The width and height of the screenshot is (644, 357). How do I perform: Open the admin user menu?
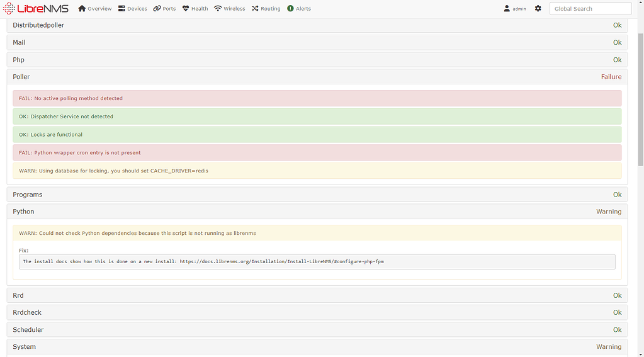[515, 8]
